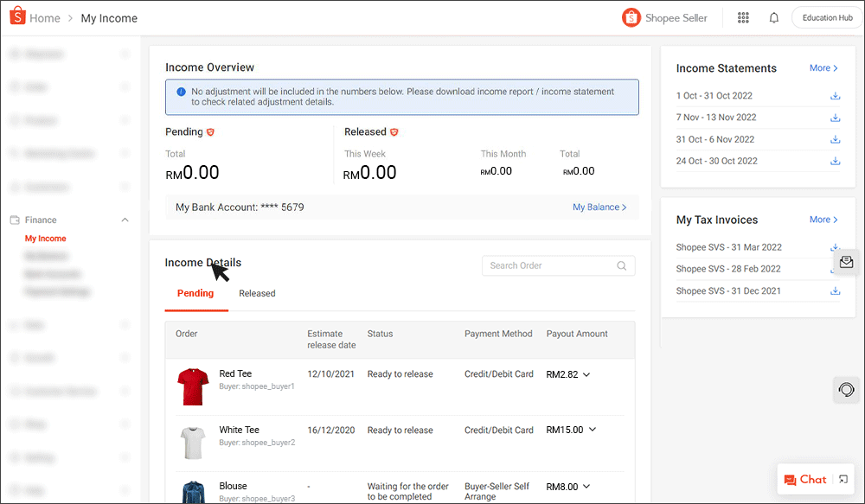Download the 7 Nov - 13 Nov 2022 statement

click(x=836, y=118)
